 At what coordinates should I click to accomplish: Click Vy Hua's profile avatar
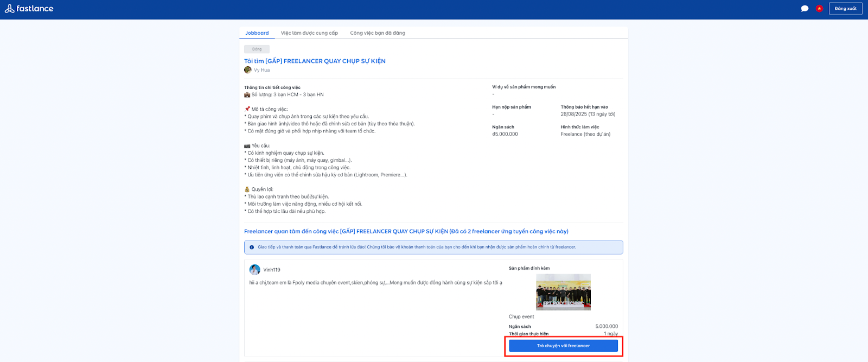[x=248, y=70]
